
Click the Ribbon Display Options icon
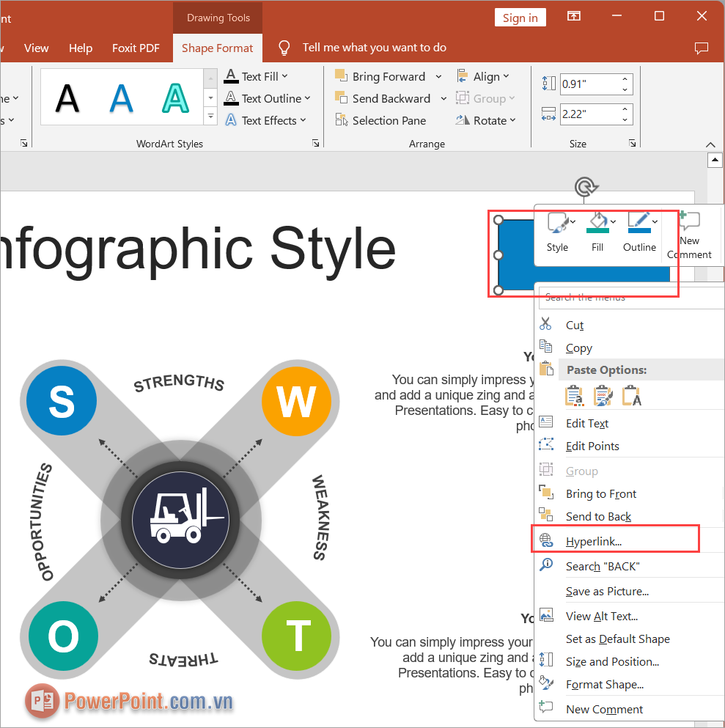pos(574,17)
